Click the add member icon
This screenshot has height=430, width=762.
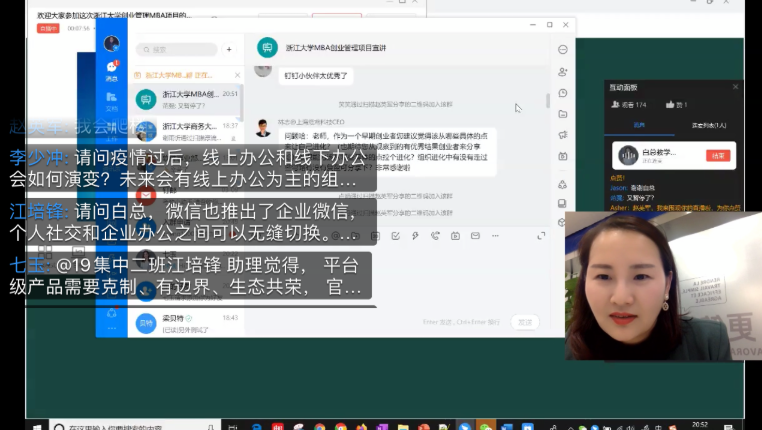tap(563, 72)
